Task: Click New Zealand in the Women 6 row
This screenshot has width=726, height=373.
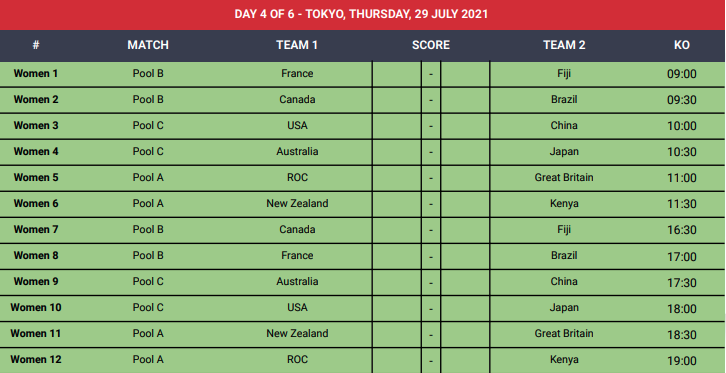Action: [x=297, y=204]
